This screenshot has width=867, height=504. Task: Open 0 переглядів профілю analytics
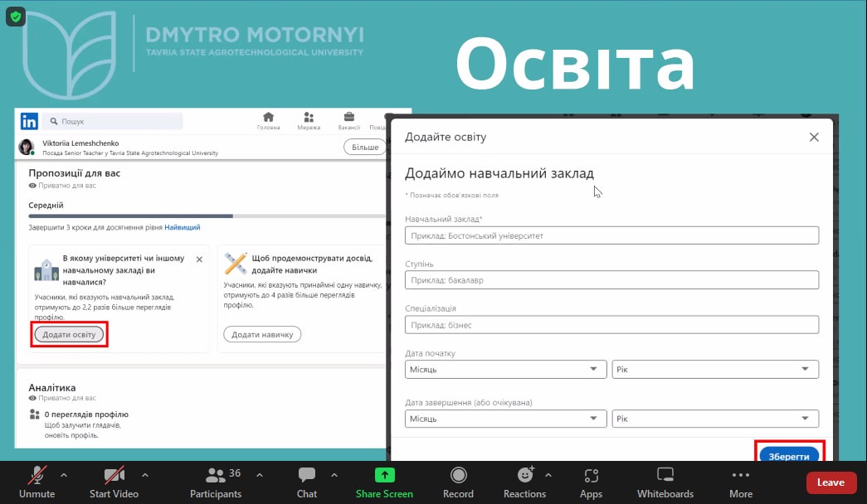[x=86, y=414]
